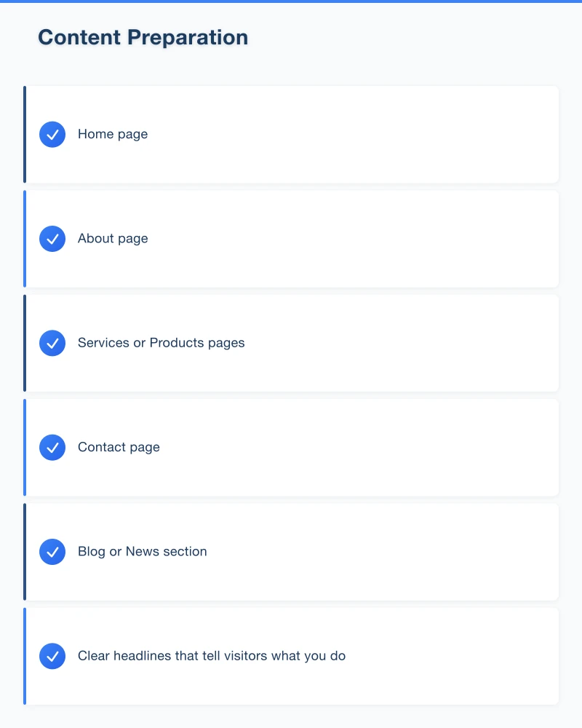Select the blue check circle on the first item
This screenshot has width=582, height=728.
[x=52, y=134]
